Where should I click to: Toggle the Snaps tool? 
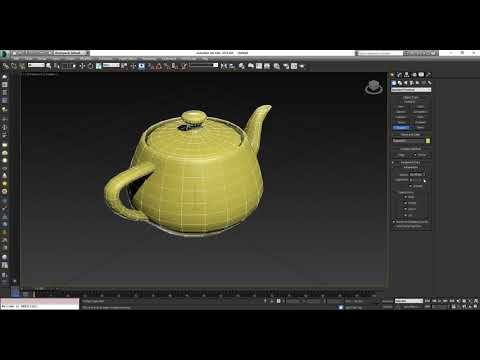[x=151, y=66]
